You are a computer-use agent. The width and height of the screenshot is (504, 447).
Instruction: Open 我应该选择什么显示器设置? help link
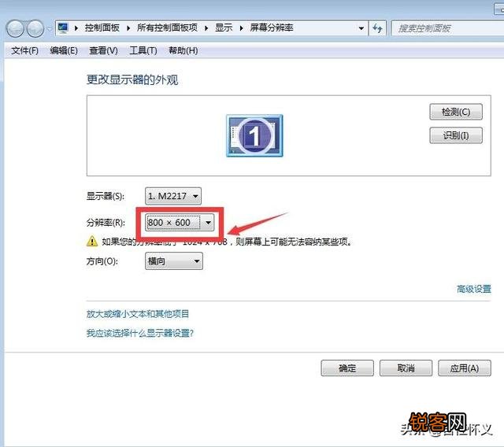click(x=140, y=333)
